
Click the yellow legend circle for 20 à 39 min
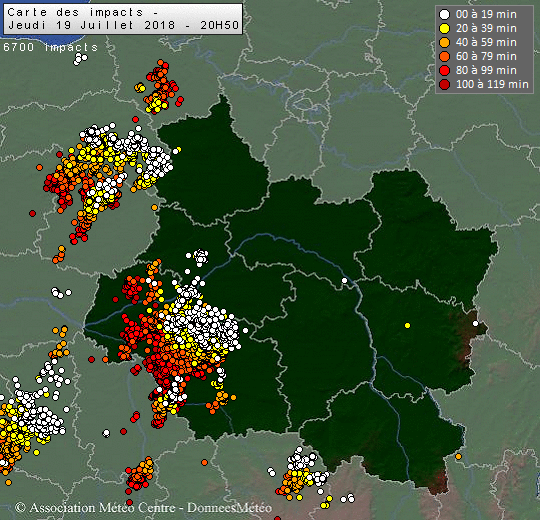point(445,29)
